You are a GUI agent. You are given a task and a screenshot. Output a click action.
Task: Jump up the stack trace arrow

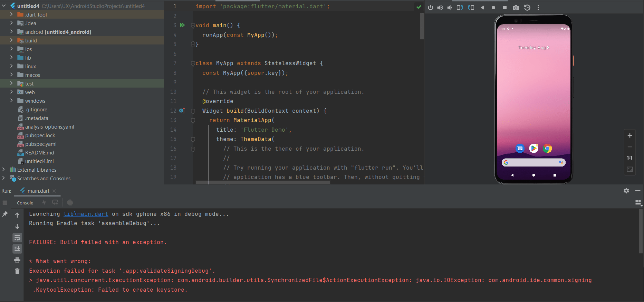[x=17, y=215]
